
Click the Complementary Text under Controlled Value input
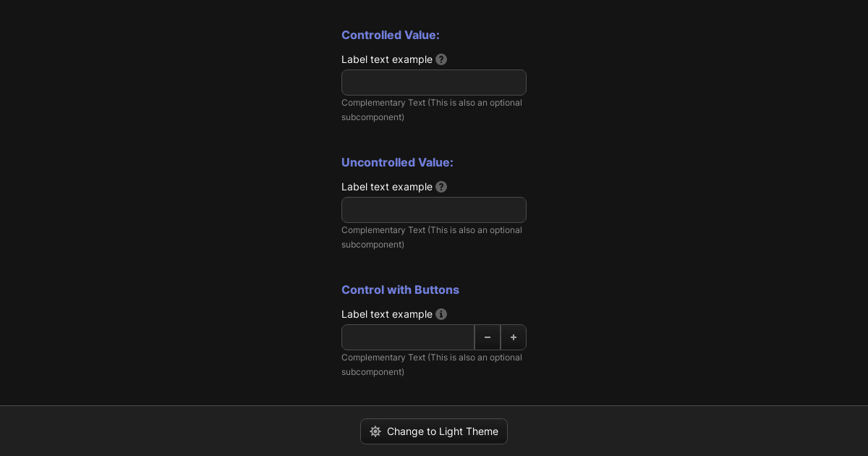tap(432, 110)
